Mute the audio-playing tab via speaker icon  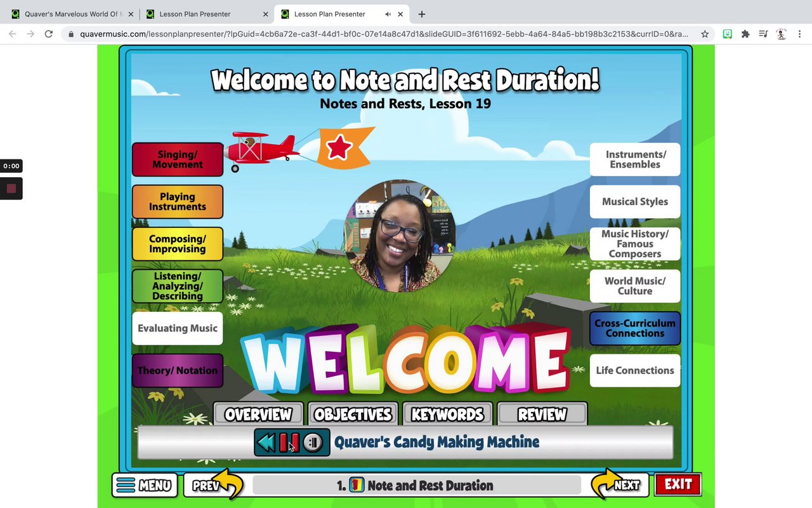coord(388,14)
